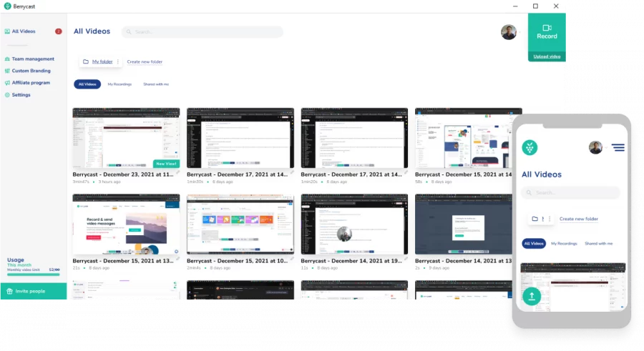This screenshot has height=351, width=644.
Task: Open the December 14, 2021 at 19 thumbnail
Action: click(354, 224)
